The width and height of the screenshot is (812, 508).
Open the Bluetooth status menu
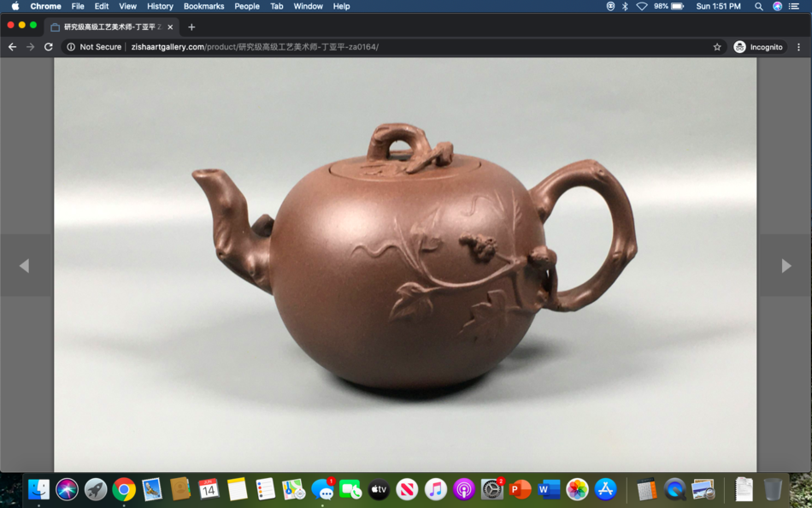(625, 6)
